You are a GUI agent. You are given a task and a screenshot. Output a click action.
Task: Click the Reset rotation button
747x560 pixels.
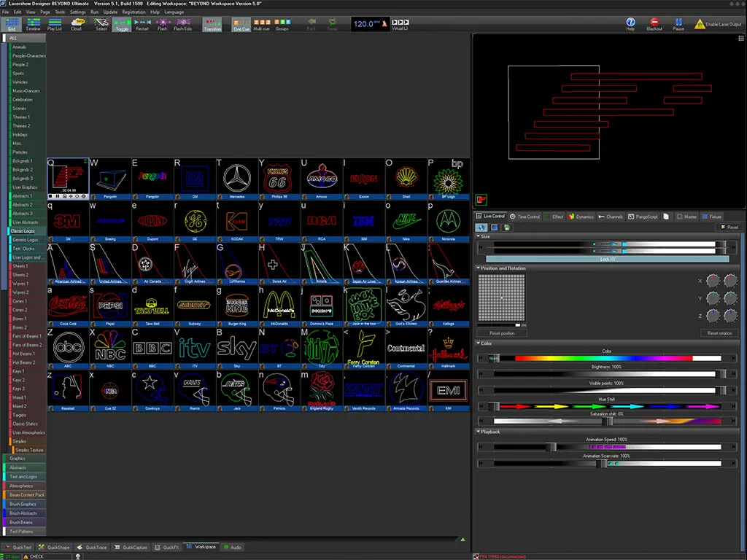[719, 333]
